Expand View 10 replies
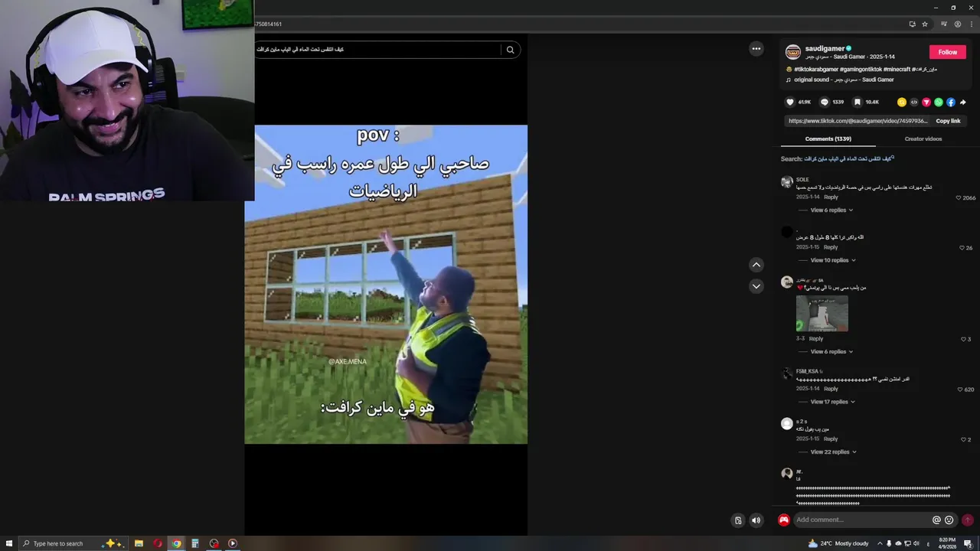The height and width of the screenshot is (551, 980). pos(833,260)
